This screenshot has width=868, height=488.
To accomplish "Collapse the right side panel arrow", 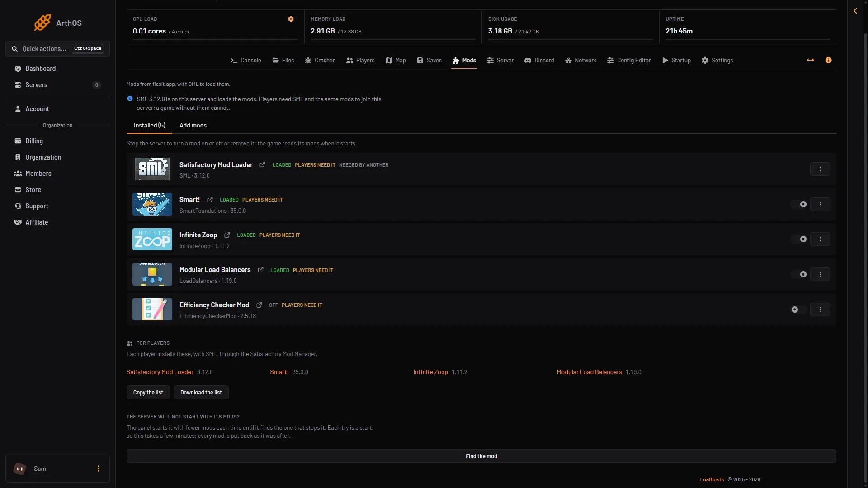I will click(855, 11).
